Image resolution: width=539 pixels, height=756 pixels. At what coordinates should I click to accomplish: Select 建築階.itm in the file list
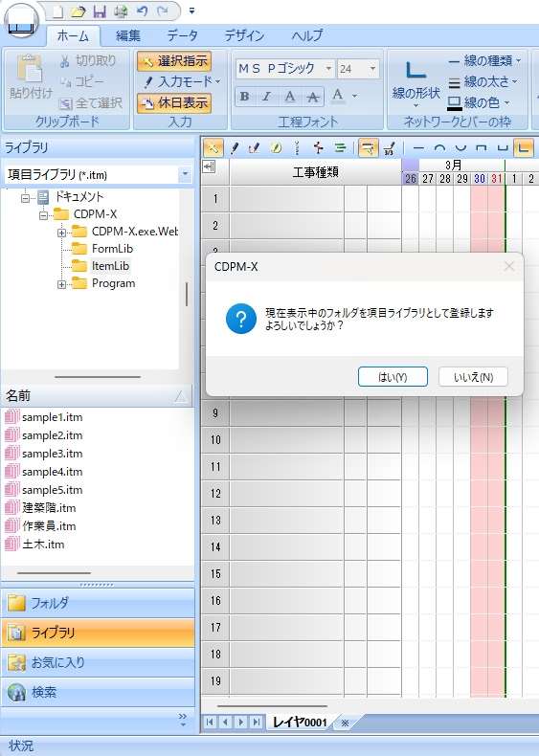49,508
